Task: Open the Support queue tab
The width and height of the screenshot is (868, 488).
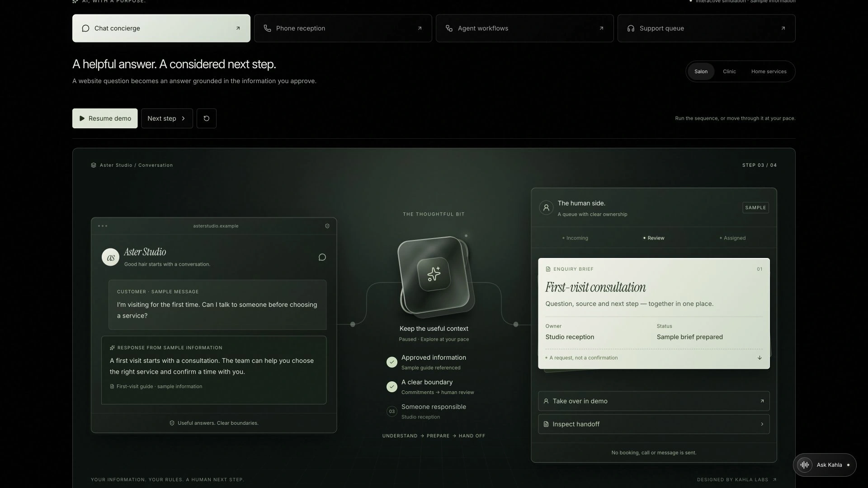Action: point(706,28)
